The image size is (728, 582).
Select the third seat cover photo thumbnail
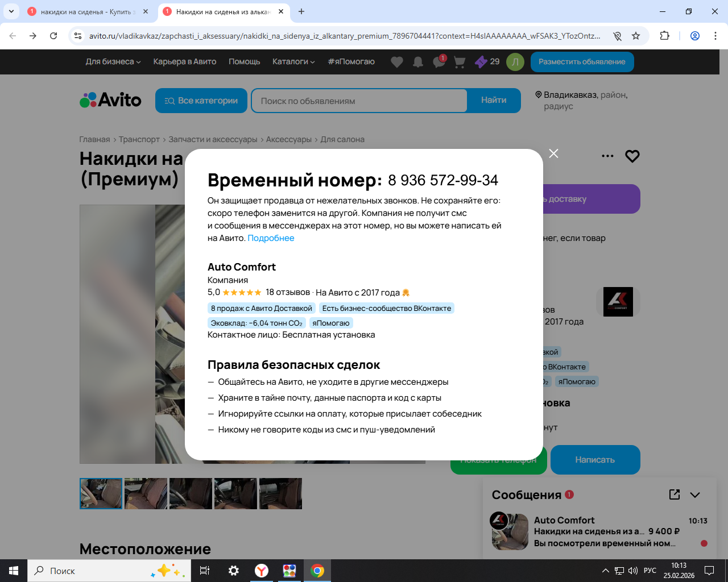[191, 493]
